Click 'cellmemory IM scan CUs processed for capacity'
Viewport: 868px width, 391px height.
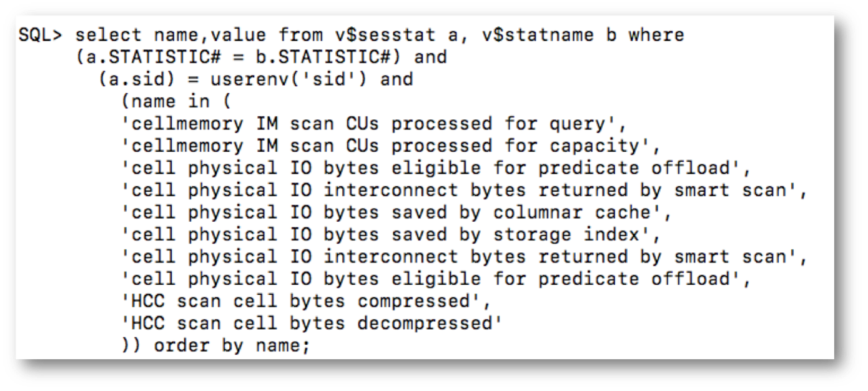(x=391, y=146)
